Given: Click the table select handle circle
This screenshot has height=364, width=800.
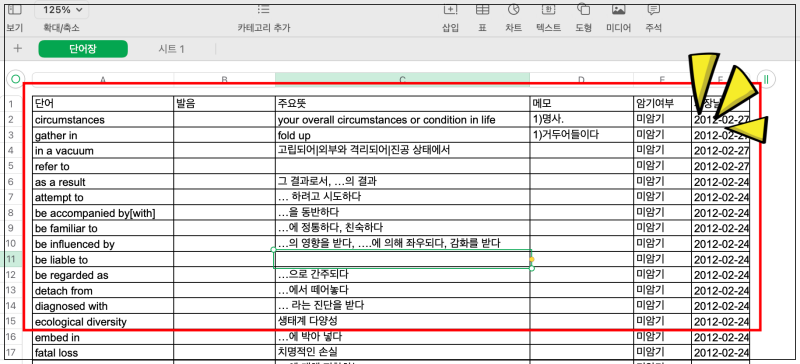Looking at the screenshot, I should (x=16, y=79).
